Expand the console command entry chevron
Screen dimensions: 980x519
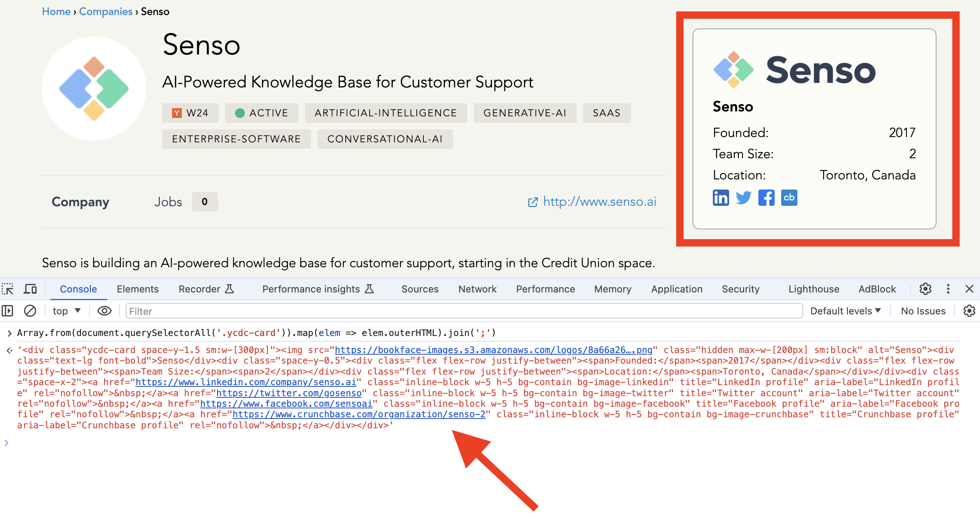[x=9, y=334]
